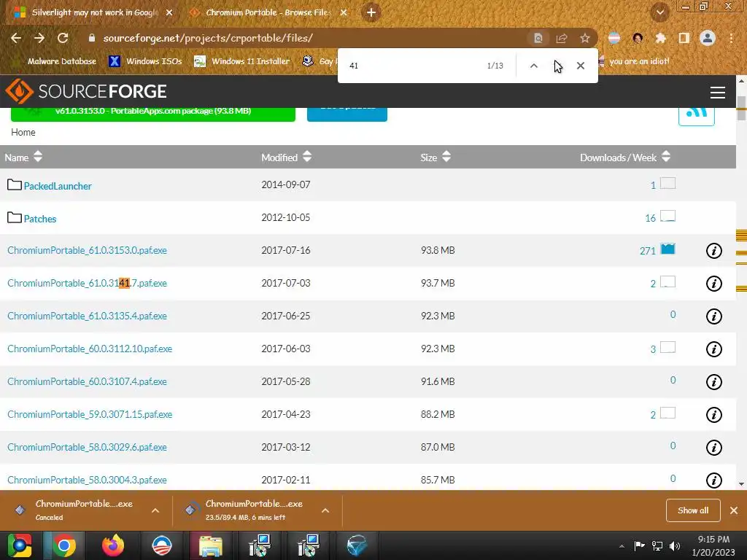Click the Chrome taskbar icon
This screenshot has width=747, height=560.
pyautogui.click(x=64, y=545)
